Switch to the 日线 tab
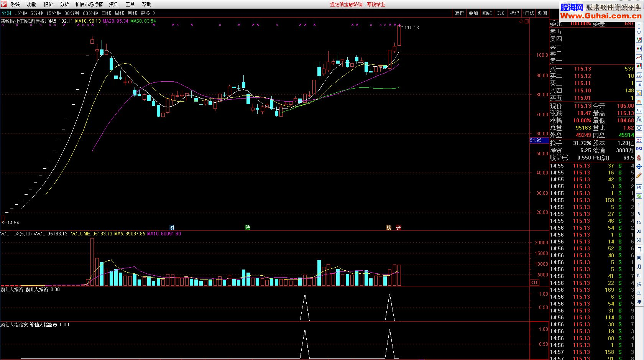The height and width of the screenshot is (360, 644). (107, 13)
